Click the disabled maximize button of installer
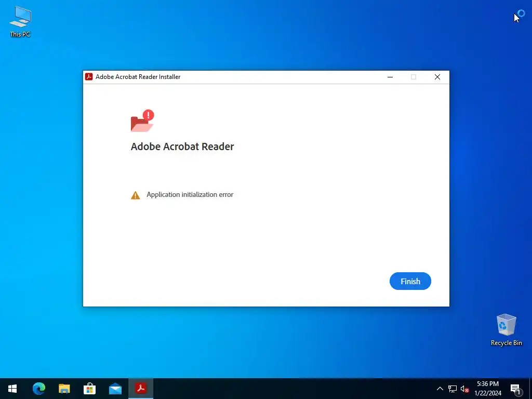This screenshot has height=399, width=532. tap(414, 77)
